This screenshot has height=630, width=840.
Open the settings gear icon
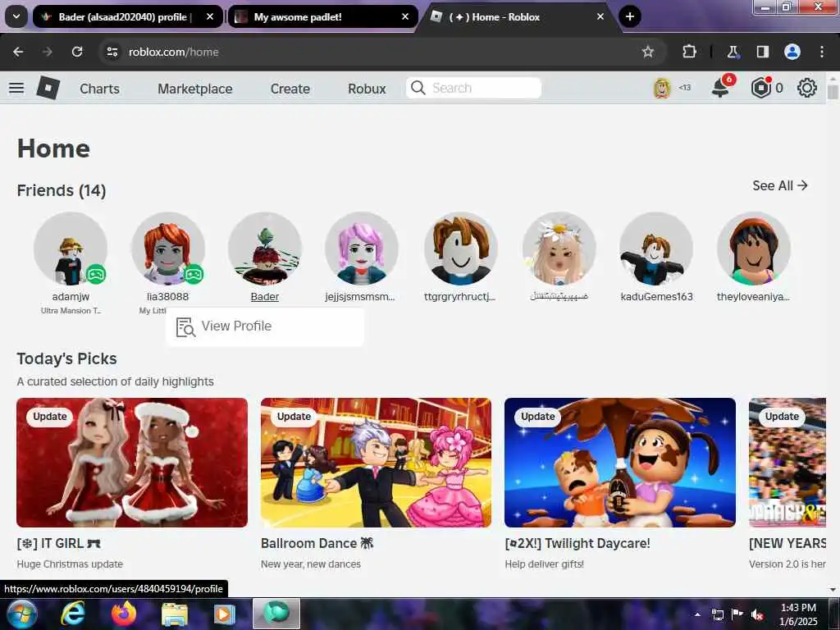tap(807, 88)
